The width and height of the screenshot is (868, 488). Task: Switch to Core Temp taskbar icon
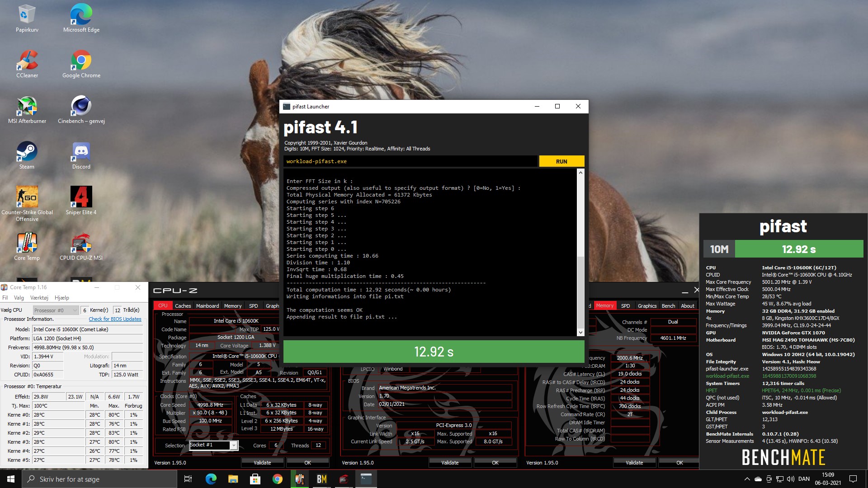click(x=299, y=479)
